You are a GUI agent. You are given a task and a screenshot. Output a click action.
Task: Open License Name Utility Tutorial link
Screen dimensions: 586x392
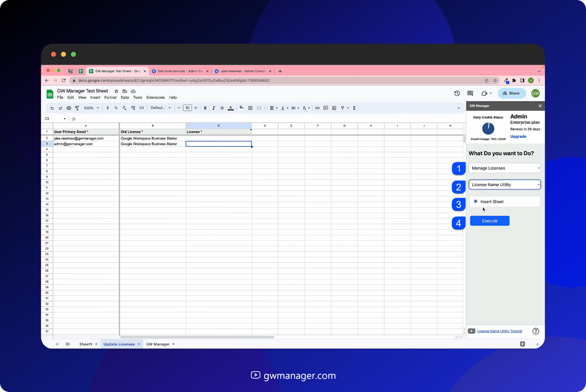(x=500, y=331)
